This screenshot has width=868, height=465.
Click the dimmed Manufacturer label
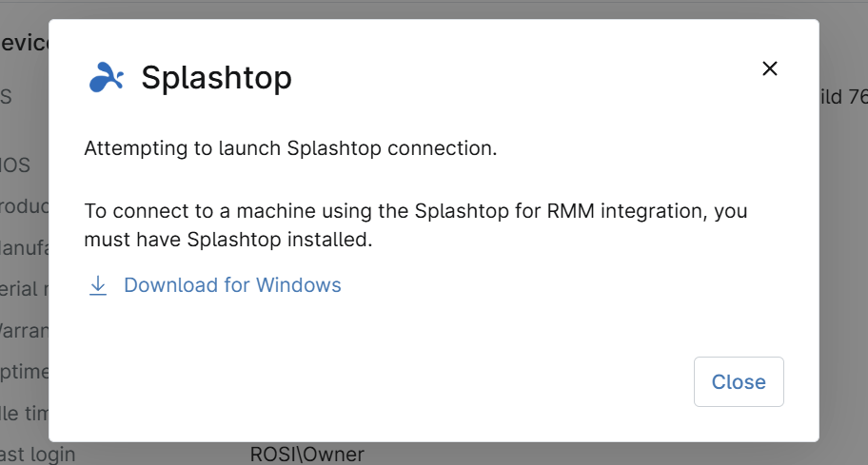[24, 247]
